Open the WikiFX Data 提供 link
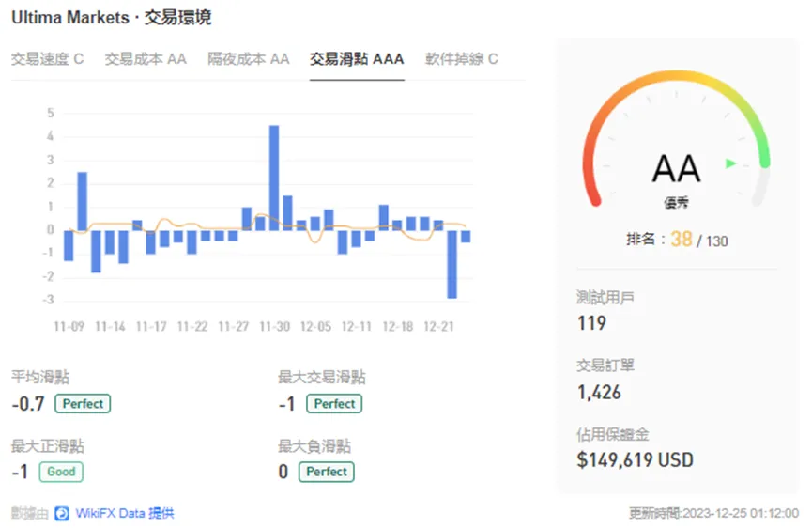812x528 pixels. click(125, 514)
